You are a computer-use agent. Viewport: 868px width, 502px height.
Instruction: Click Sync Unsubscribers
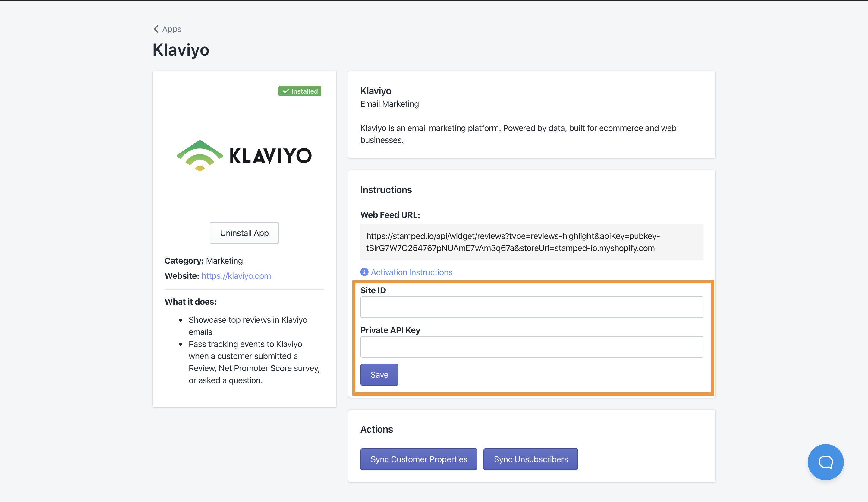point(530,459)
